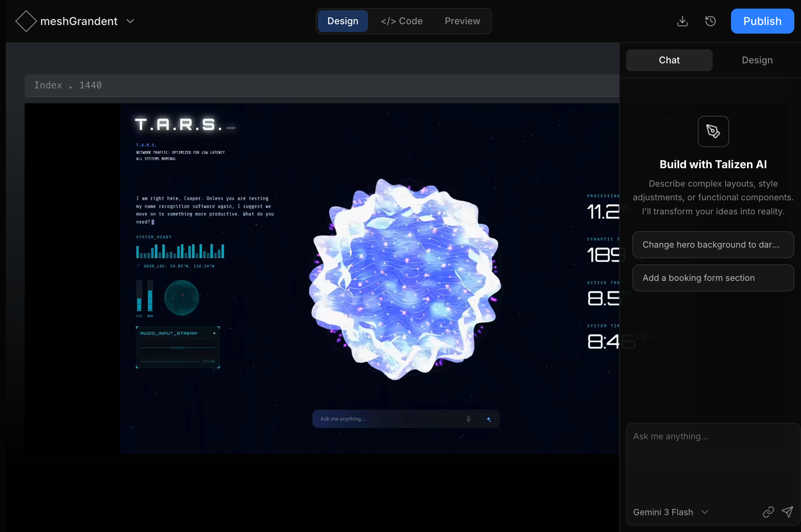This screenshot has width=801, height=532.
Task: Click the sparkle icon in the canvas prompt bar
Action: pos(489,419)
